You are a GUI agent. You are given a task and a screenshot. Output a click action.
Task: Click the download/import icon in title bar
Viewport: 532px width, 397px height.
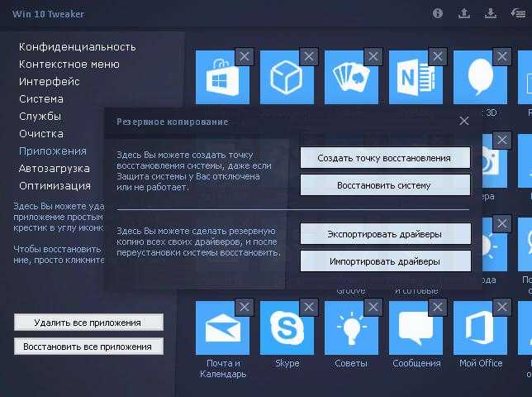tap(491, 13)
